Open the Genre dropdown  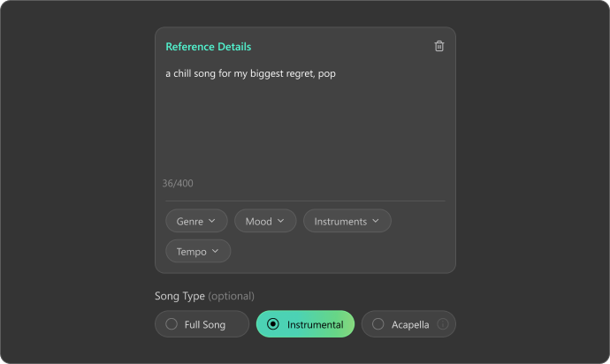tap(196, 221)
